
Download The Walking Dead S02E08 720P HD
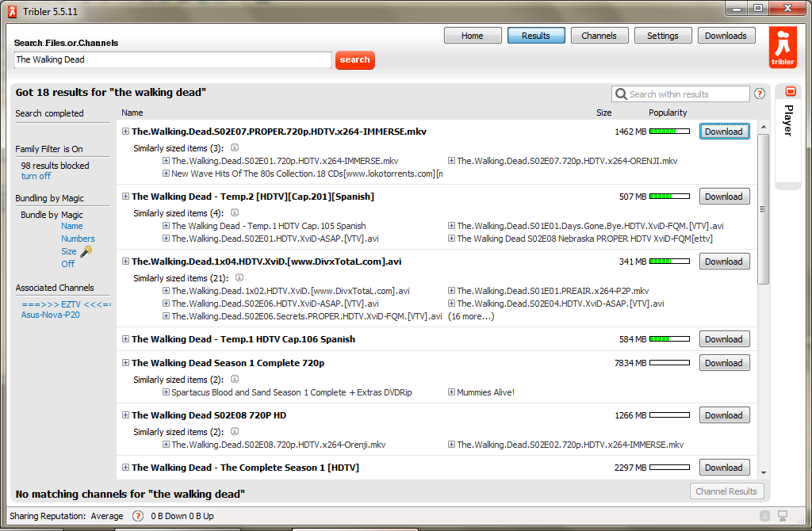click(723, 415)
